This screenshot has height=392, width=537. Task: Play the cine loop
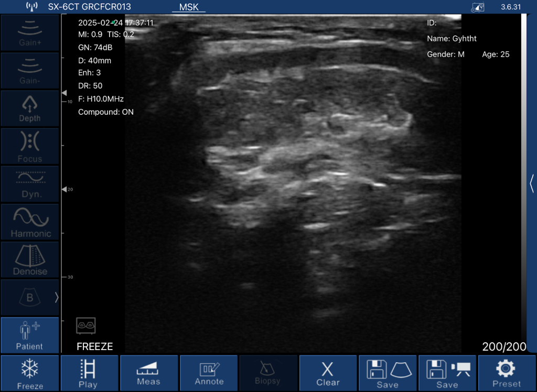click(89, 373)
